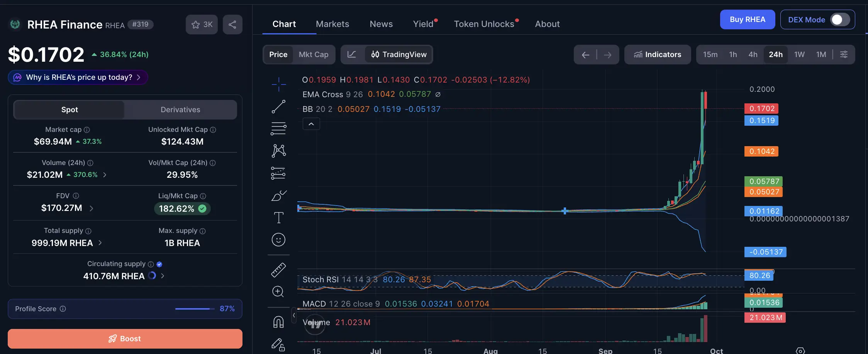Image resolution: width=868 pixels, height=354 pixels.
Task: Open the News tab
Action: point(381,24)
